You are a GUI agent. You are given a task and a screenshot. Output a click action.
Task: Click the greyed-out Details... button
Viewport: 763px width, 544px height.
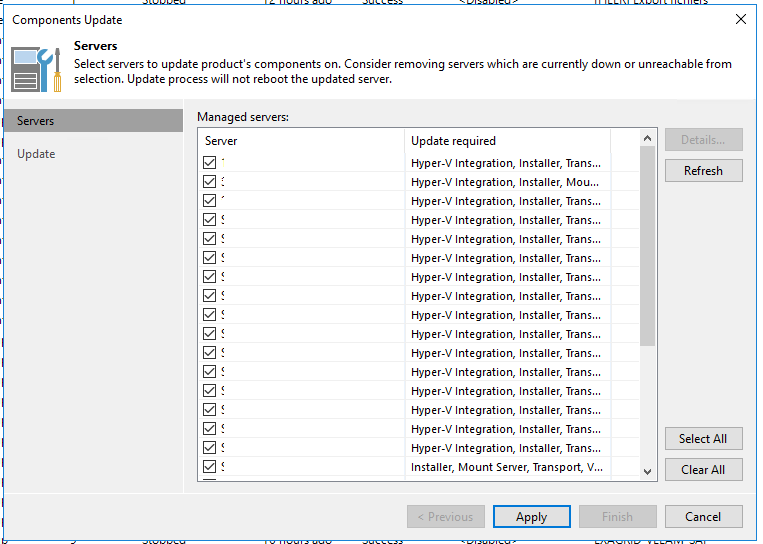pyautogui.click(x=703, y=140)
